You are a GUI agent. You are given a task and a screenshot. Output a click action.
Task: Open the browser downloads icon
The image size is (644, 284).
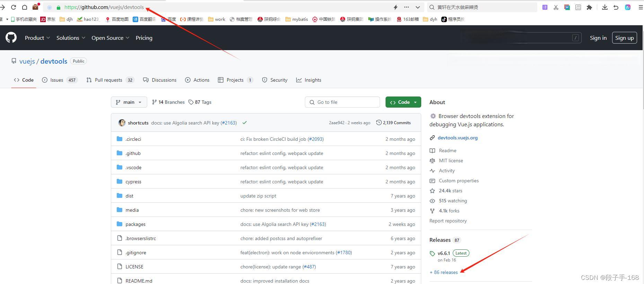point(605,7)
